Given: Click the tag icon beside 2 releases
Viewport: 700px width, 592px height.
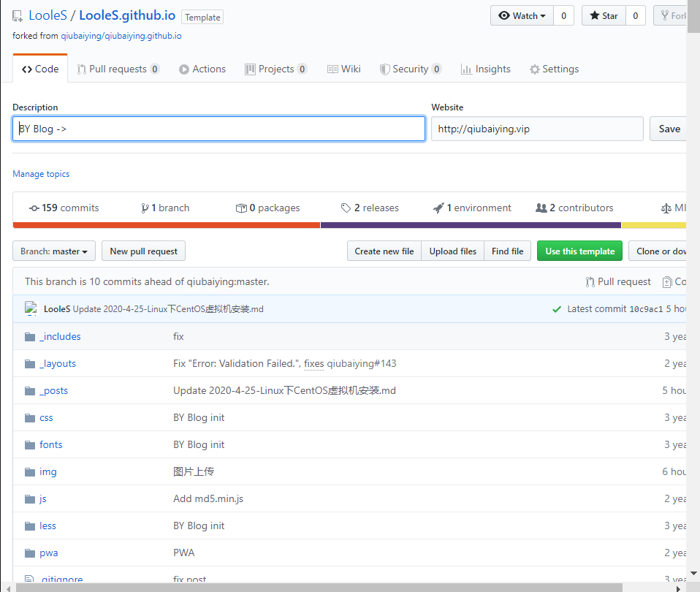Looking at the screenshot, I should coord(346,208).
